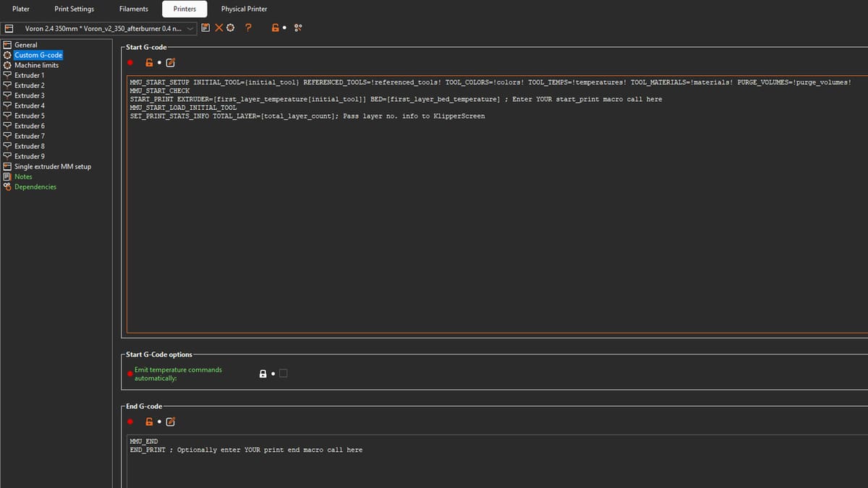Click white lock icon for Emit temperature option
868x488 pixels.
click(263, 374)
